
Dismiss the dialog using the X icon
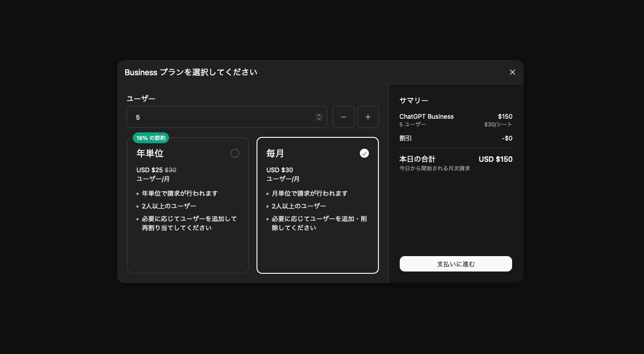pyautogui.click(x=513, y=72)
